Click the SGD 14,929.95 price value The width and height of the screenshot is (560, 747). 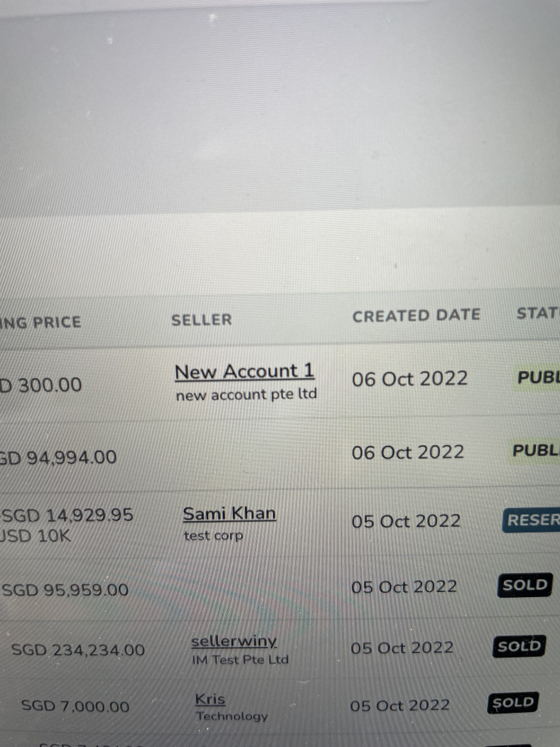(x=68, y=515)
